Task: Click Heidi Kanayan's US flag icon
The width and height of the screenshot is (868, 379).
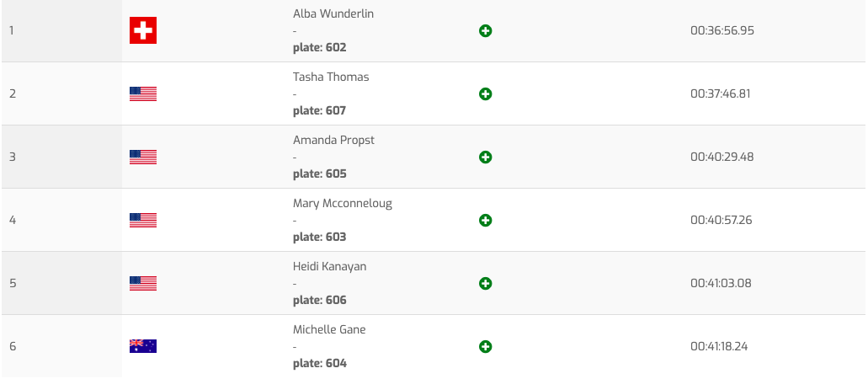Action: click(x=143, y=284)
